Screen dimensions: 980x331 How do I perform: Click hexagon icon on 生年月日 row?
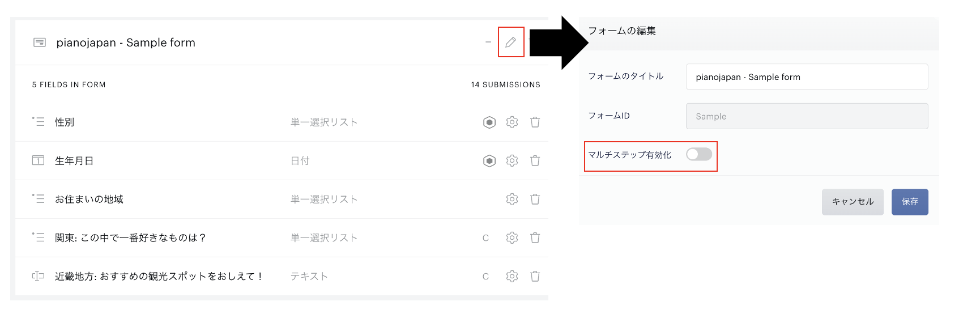[x=489, y=161]
